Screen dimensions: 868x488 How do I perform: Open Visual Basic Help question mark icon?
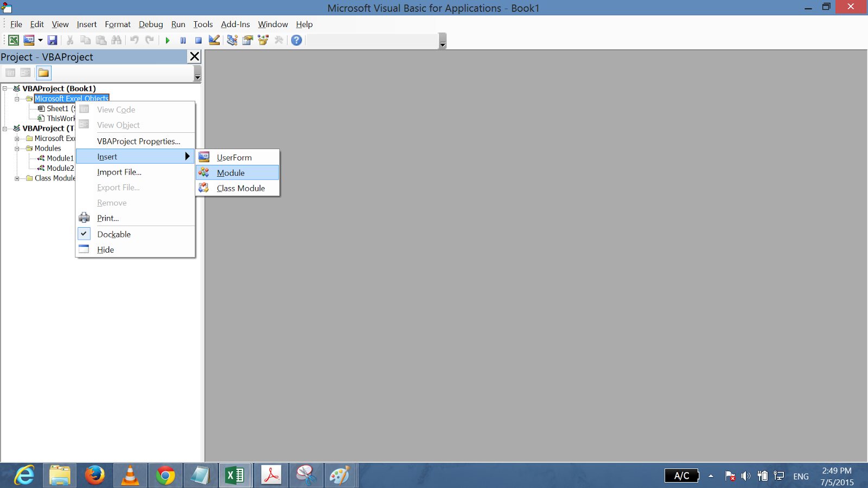click(x=297, y=40)
